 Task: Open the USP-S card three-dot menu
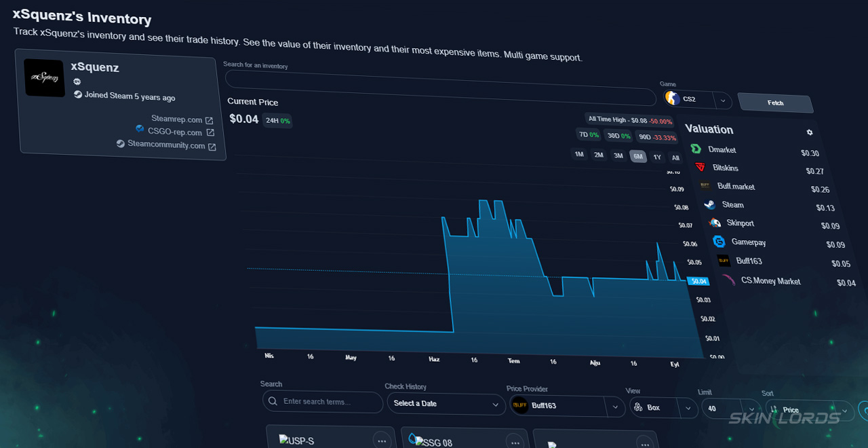tap(382, 441)
